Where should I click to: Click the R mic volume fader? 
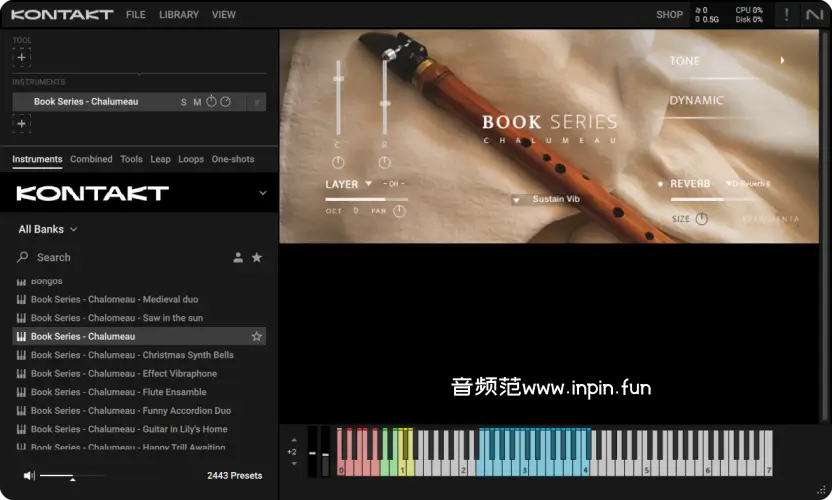(x=385, y=98)
